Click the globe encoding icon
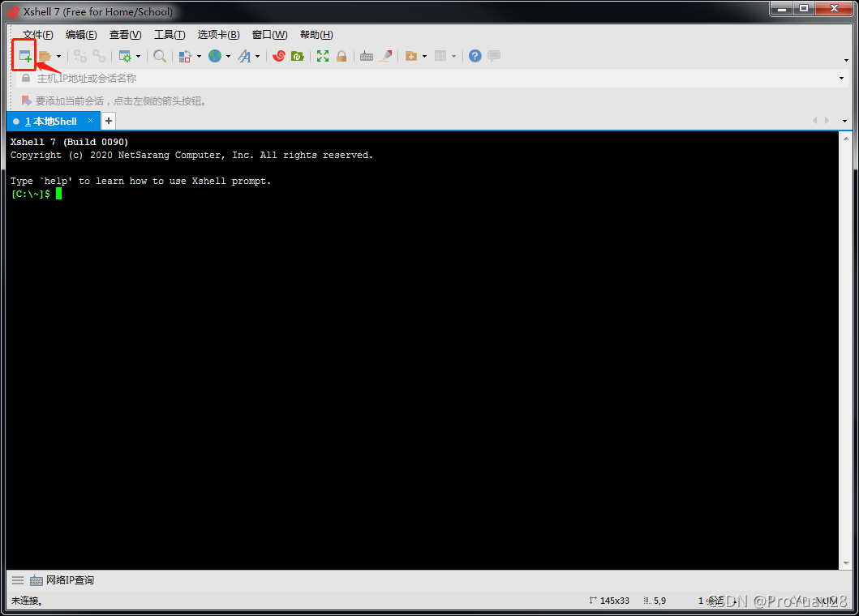 coord(215,56)
